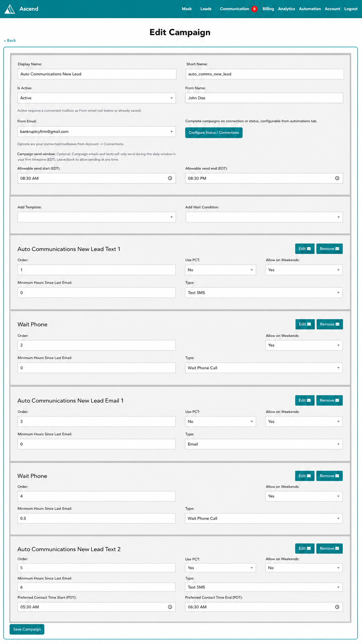Image resolution: width=362 pixels, height=644 pixels.
Task: Open Allow on Weekends dropdown for Text 1
Action: (x=304, y=270)
